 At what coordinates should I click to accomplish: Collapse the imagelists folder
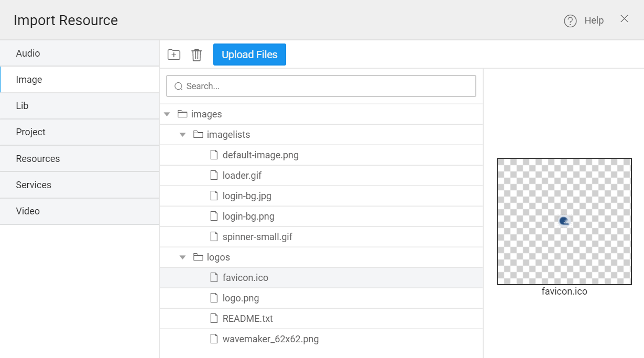click(x=182, y=134)
